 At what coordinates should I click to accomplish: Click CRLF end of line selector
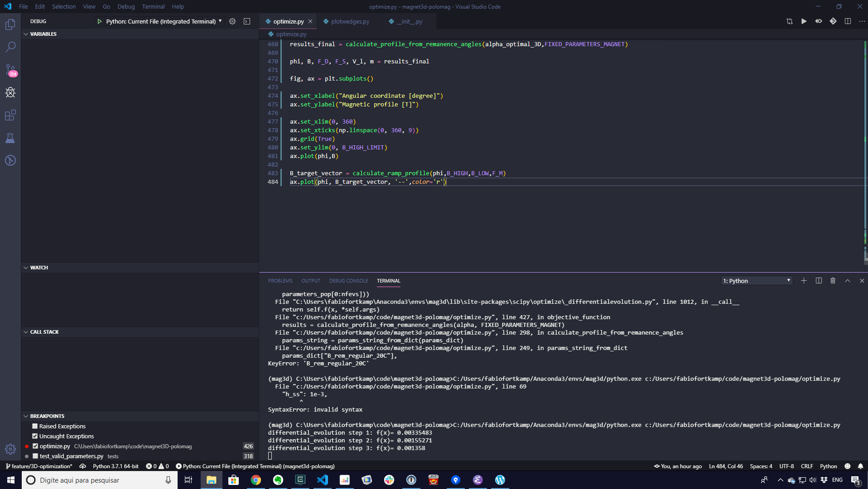pyautogui.click(x=807, y=466)
